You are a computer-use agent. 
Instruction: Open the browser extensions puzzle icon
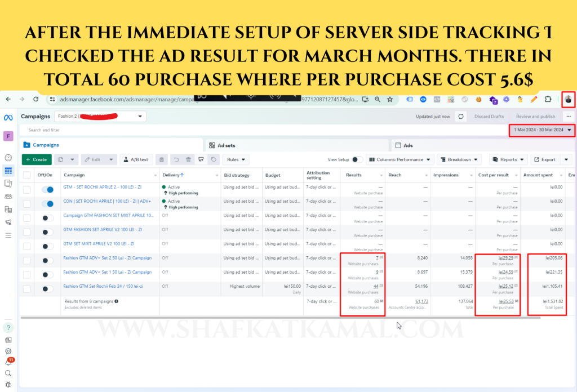coord(548,99)
